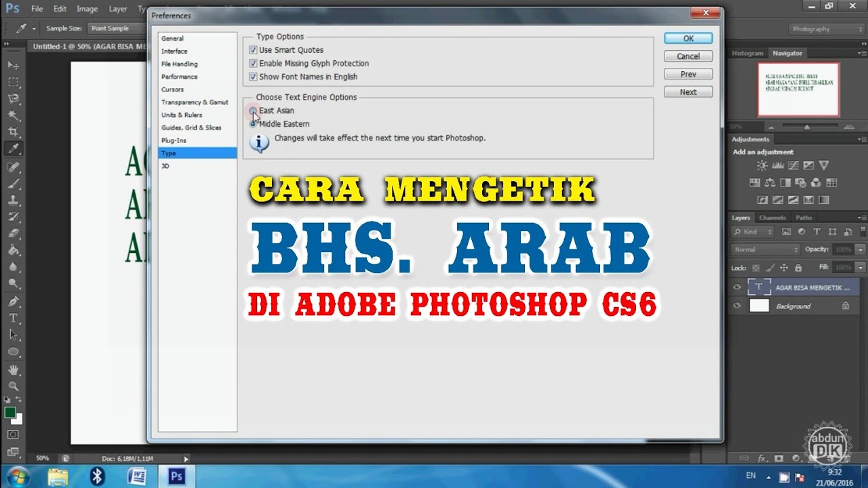Click Cancel in Preferences dialog

pyautogui.click(x=688, y=56)
